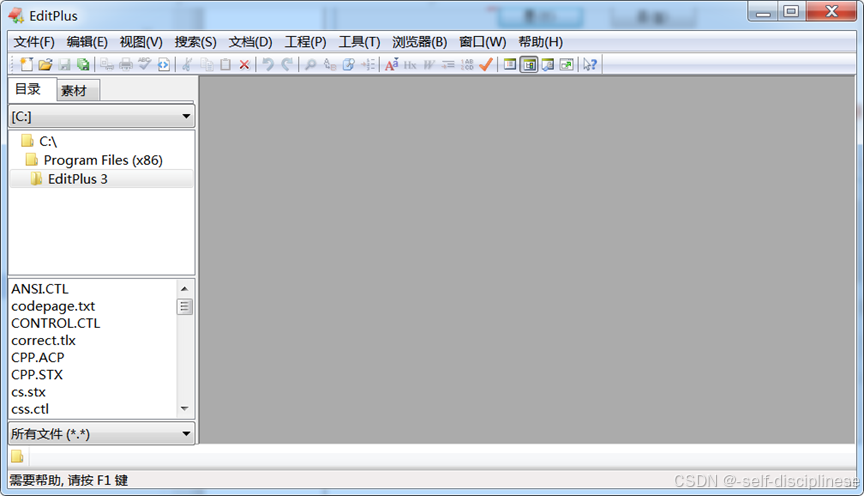Viewport: 864px width, 496px height.
Task: Maximize the EditPlus window
Action: click(791, 11)
